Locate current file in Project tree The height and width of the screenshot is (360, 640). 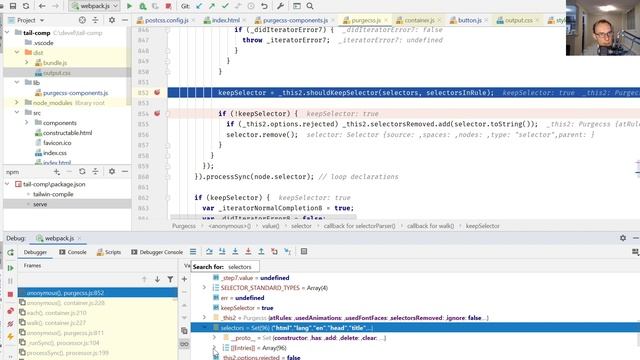(82, 20)
